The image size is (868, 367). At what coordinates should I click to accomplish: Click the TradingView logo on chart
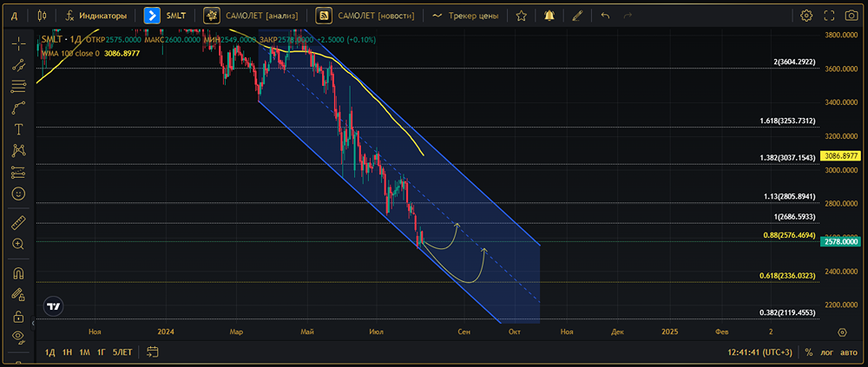[x=54, y=306]
